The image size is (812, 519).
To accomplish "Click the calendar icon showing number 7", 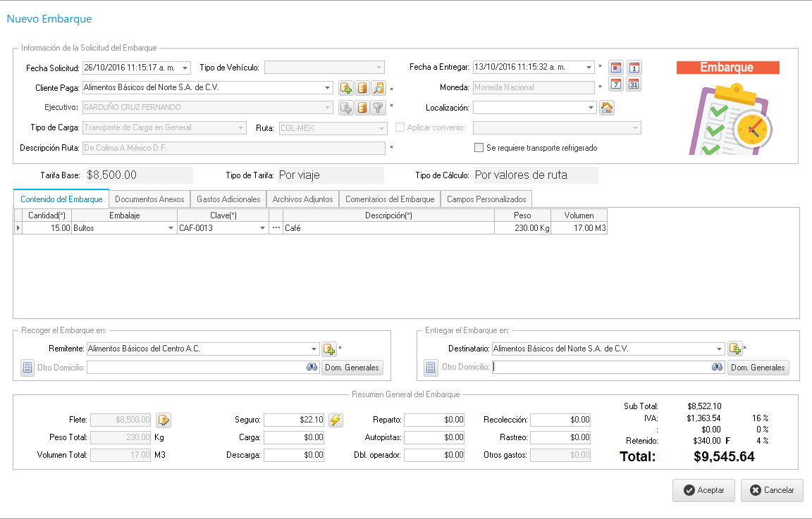I will [x=615, y=85].
